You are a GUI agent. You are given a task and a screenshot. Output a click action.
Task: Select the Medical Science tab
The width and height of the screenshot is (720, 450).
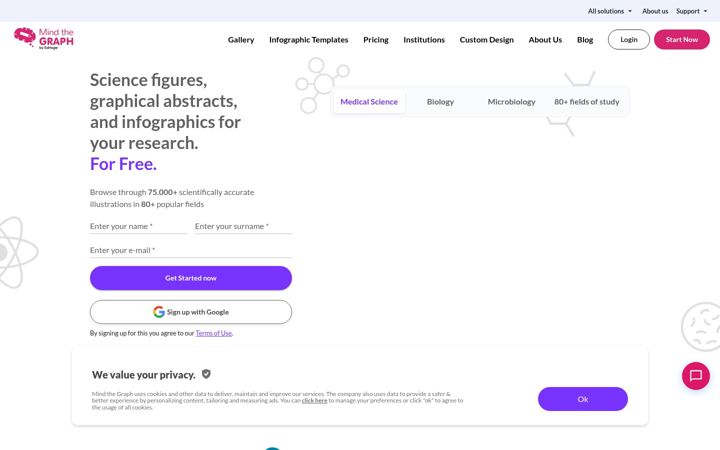coord(369,101)
